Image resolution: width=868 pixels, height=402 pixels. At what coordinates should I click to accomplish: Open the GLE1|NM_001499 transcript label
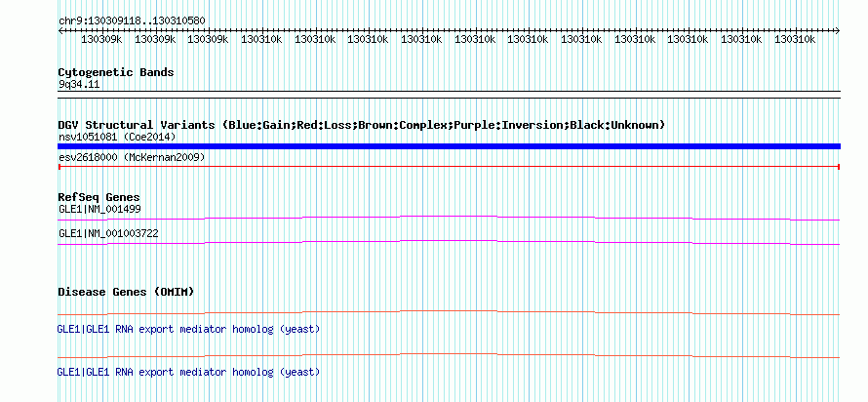point(99,210)
